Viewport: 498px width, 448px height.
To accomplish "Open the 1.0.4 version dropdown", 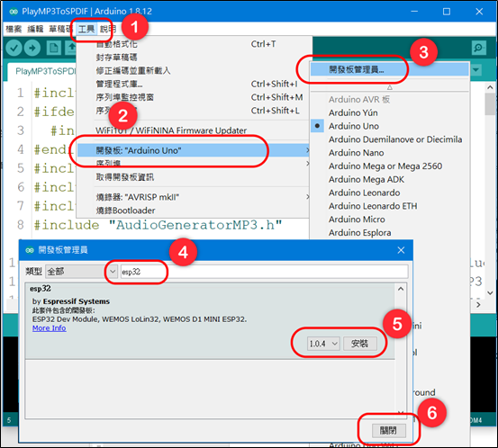I will tap(323, 344).
